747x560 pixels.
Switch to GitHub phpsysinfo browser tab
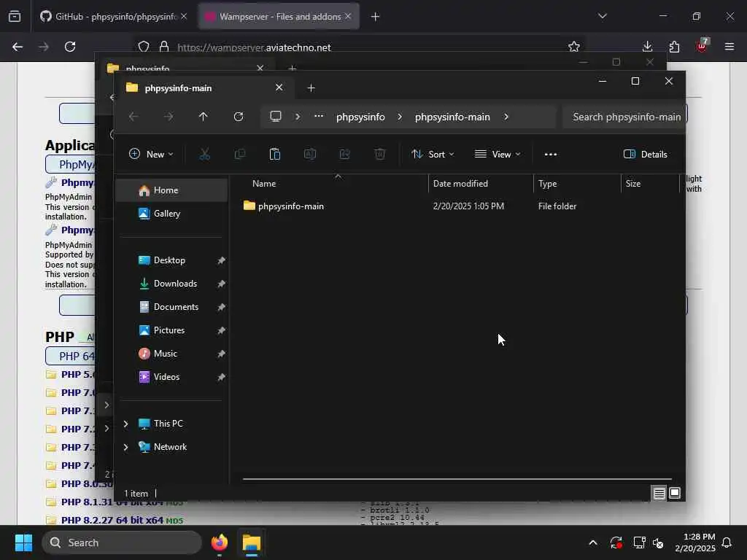pos(113,17)
